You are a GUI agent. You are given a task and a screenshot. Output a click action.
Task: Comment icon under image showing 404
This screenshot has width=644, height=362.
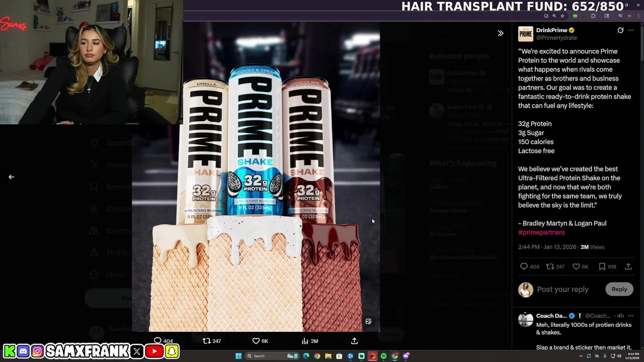pos(157,341)
